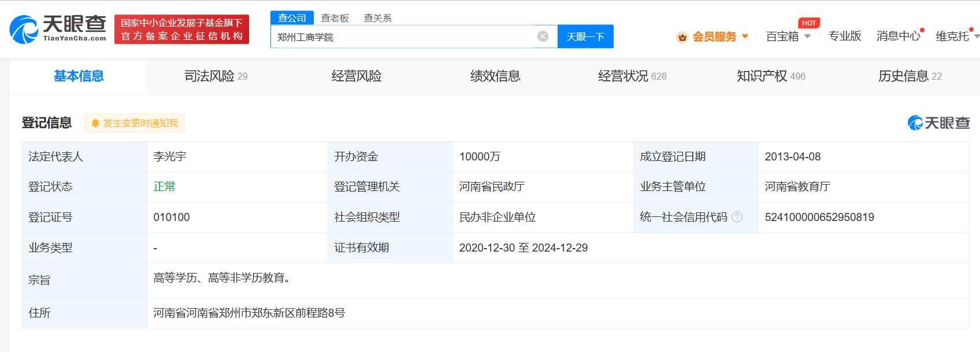This screenshot has height=352, width=980.
Task: Open the 基本信息 tab
Action: tap(79, 76)
